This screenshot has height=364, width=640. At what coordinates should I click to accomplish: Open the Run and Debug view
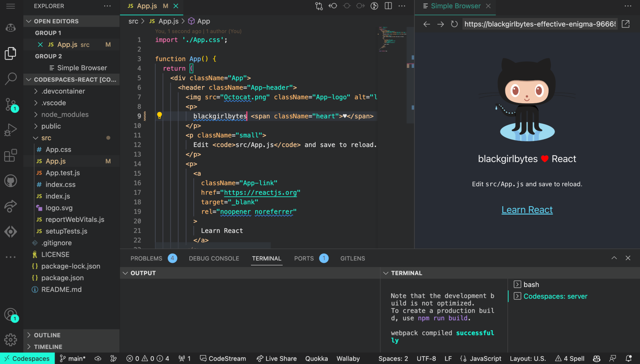click(x=11, y=130)
